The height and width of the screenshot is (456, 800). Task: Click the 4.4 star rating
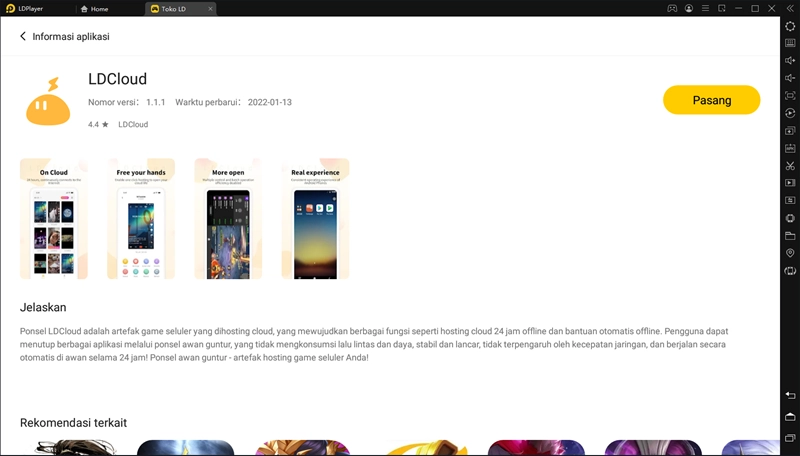click(x=98, y=124)
